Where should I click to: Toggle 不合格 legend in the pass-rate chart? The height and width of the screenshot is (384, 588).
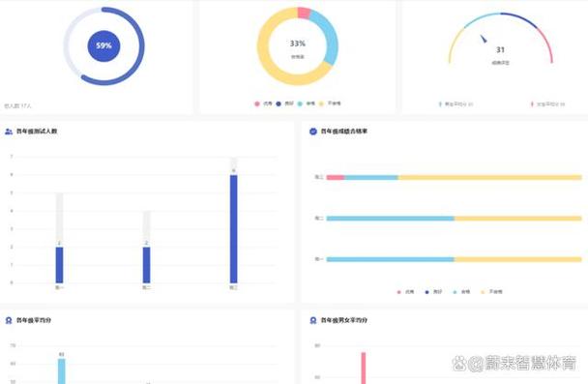coord(491,292)
